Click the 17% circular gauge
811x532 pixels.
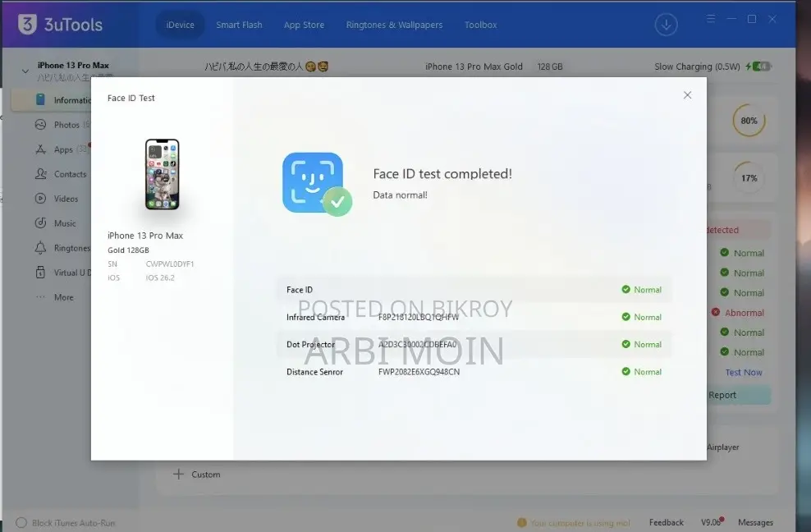749,178
